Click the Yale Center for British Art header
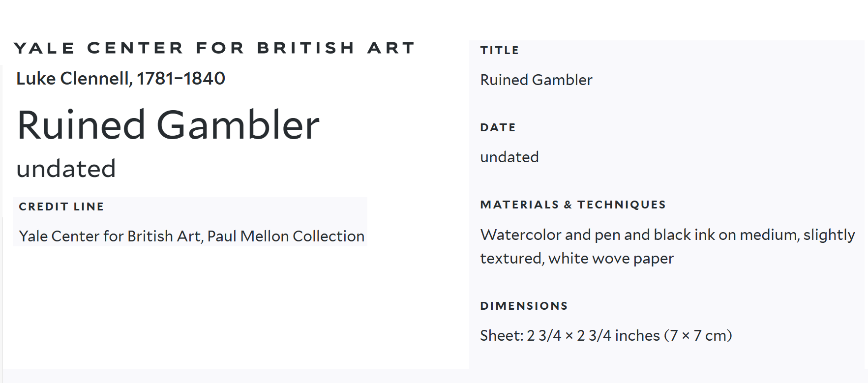This screenshot has width=868, height=383. pyautogui.click(x=214, y=48)
